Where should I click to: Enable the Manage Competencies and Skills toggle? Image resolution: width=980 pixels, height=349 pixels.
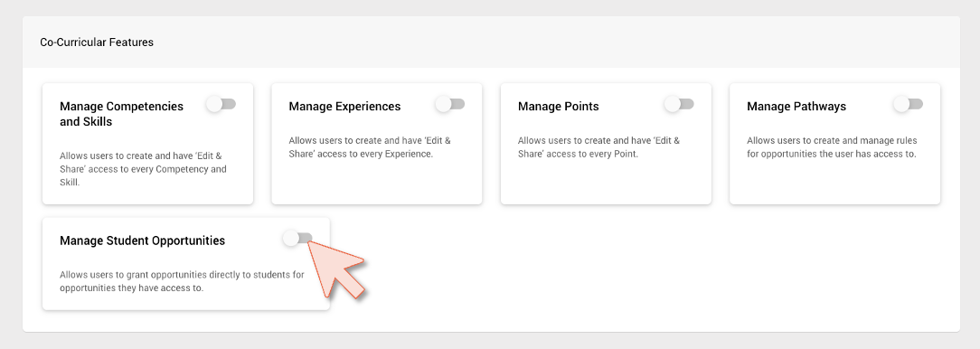point(221,104)
